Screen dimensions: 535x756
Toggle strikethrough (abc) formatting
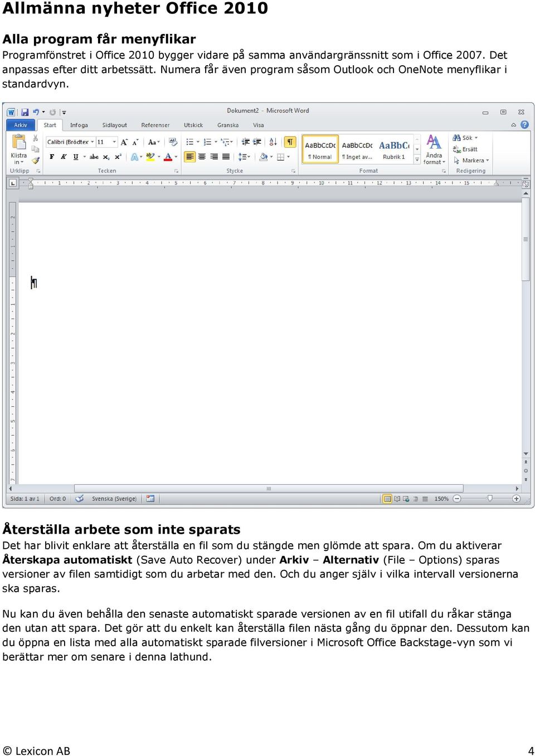(x=94, y=157)
